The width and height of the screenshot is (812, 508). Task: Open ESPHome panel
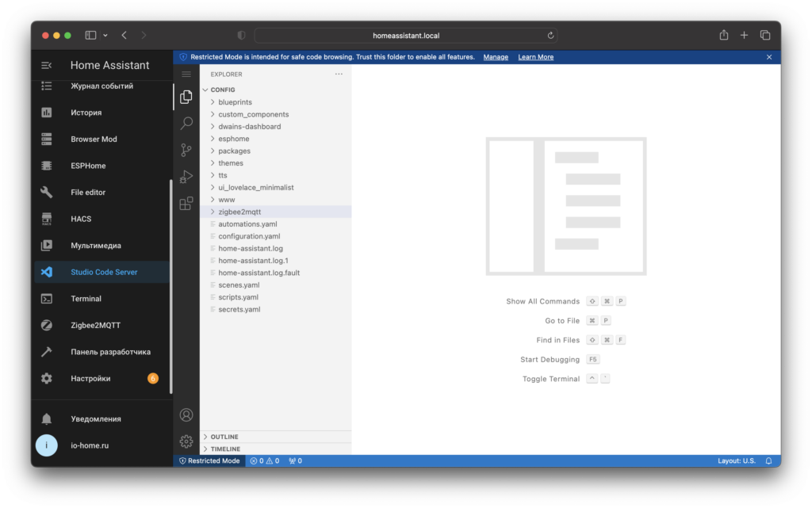[x=102, y=166]
